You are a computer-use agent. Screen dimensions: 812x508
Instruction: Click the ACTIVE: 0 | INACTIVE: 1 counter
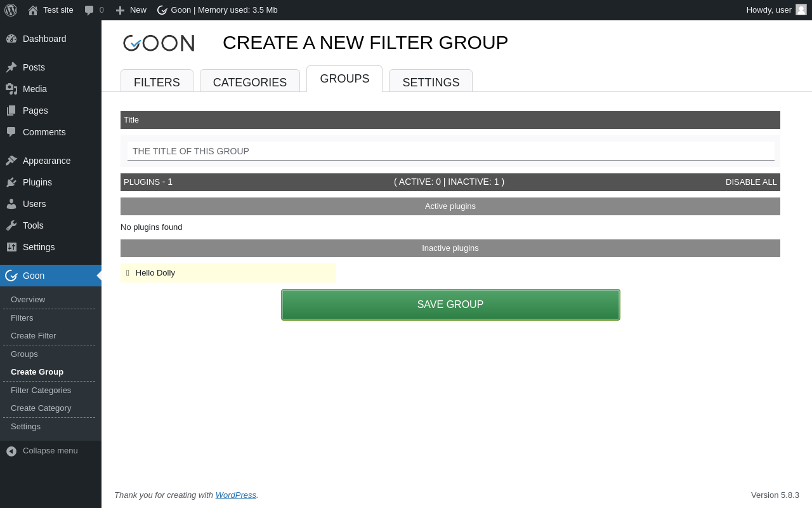[449, 182]
